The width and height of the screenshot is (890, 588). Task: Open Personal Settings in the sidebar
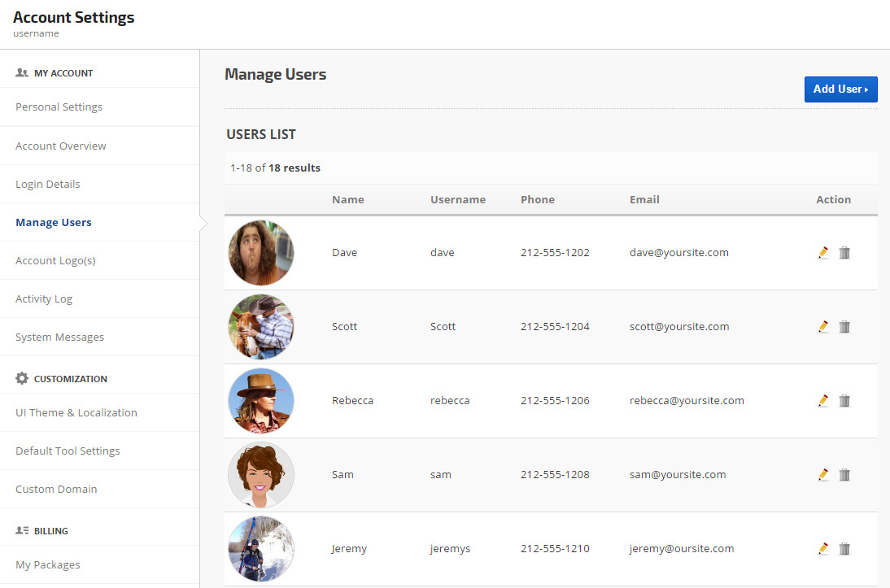(59, 107)
